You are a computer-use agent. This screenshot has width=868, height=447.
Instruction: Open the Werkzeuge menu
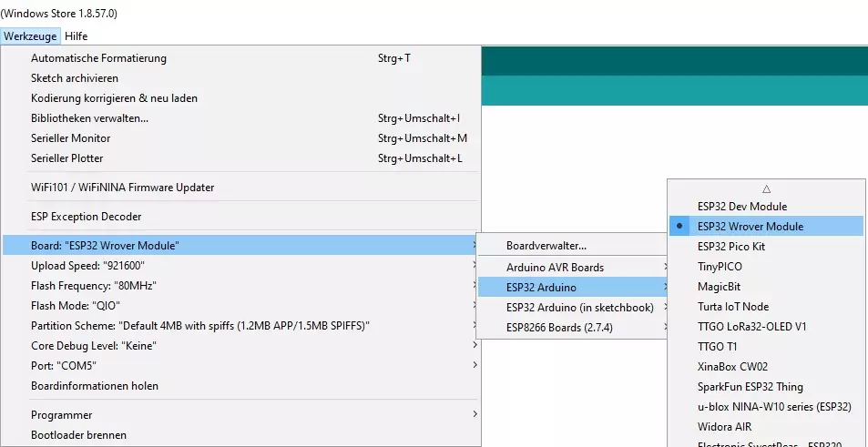tap(30, 36)
